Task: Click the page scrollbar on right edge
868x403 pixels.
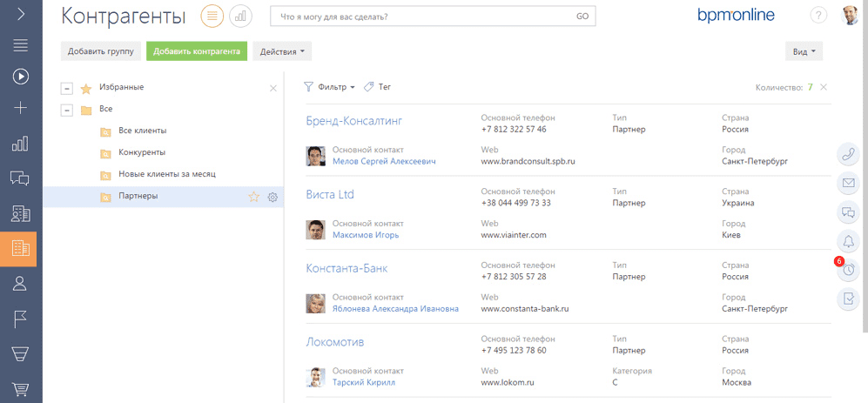Action: click(866, 166)
